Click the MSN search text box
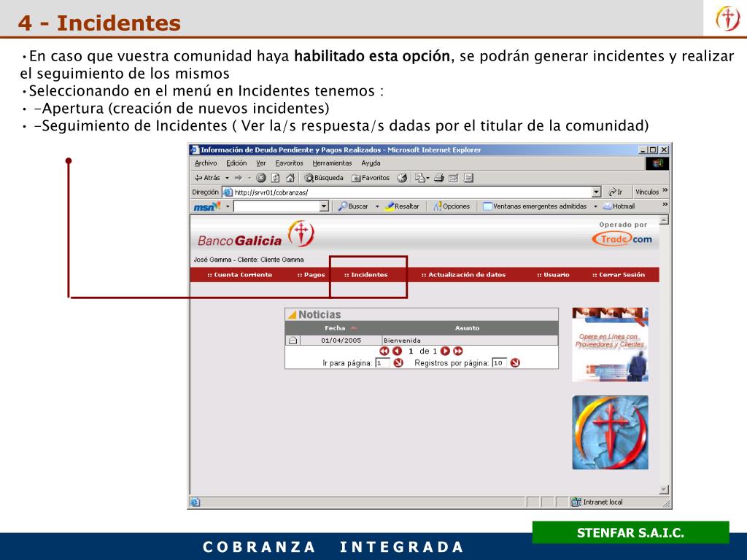This screenshot has width=747, height=560. pyautogui.click(x=276, y=206)
